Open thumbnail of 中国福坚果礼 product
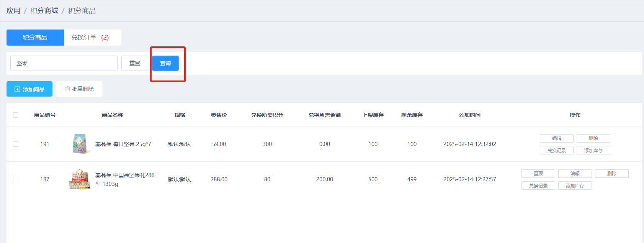The width and height of the screenshot is (644, 243). coord(80,179)
